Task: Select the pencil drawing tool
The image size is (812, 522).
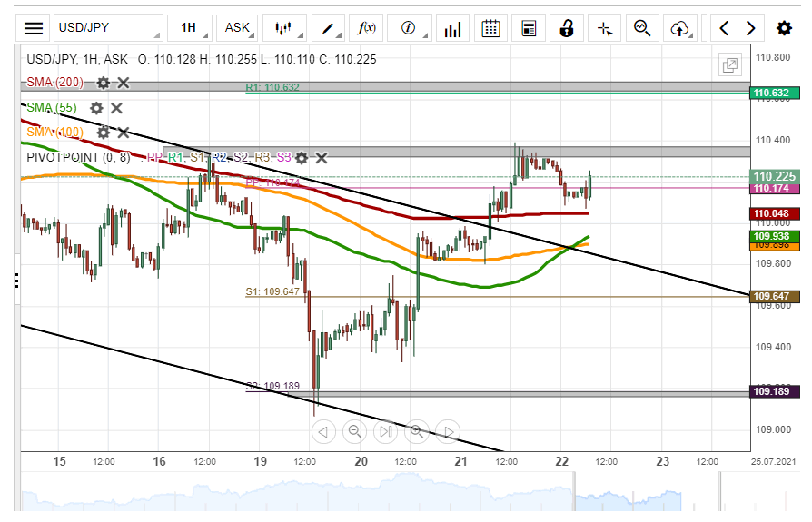Action: coord(328,28)
